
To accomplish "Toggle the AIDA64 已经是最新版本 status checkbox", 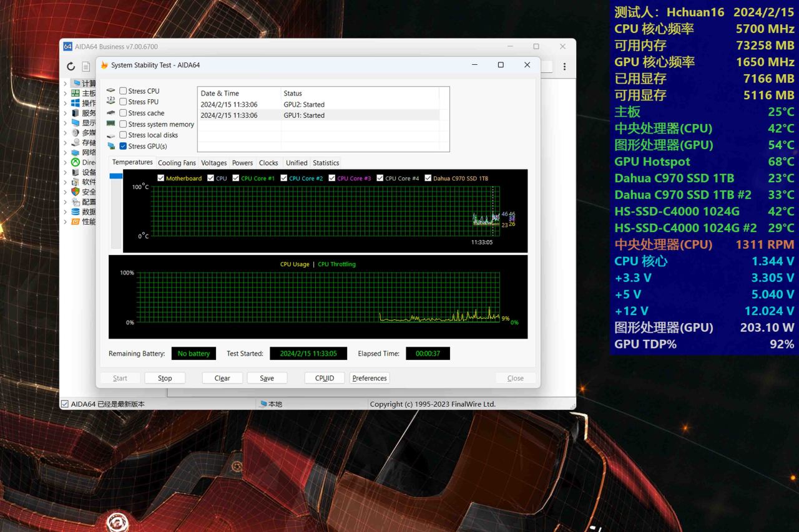I will (x=65, y=404).
